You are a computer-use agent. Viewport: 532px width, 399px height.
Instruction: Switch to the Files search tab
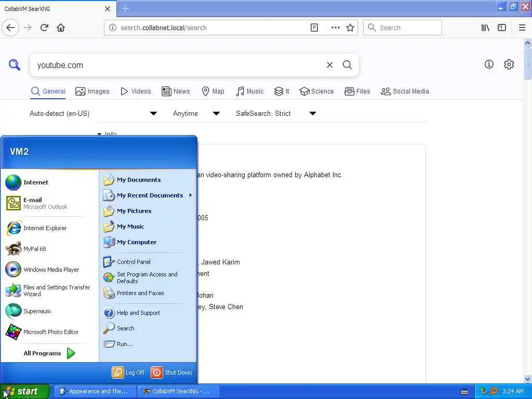coord(357,91)
